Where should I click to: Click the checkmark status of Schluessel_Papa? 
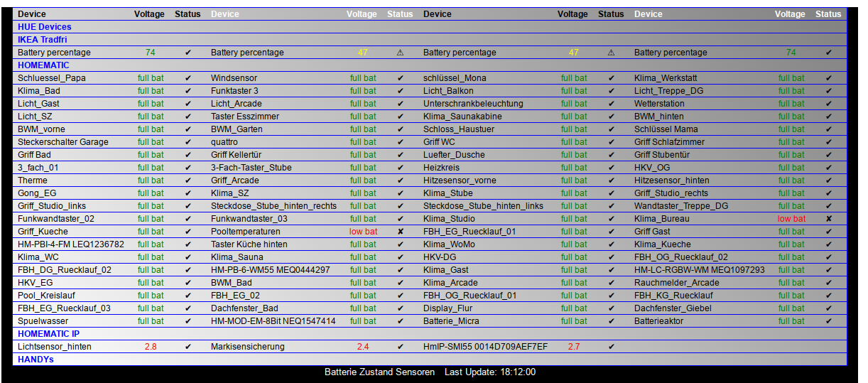[x=188, y=78]
